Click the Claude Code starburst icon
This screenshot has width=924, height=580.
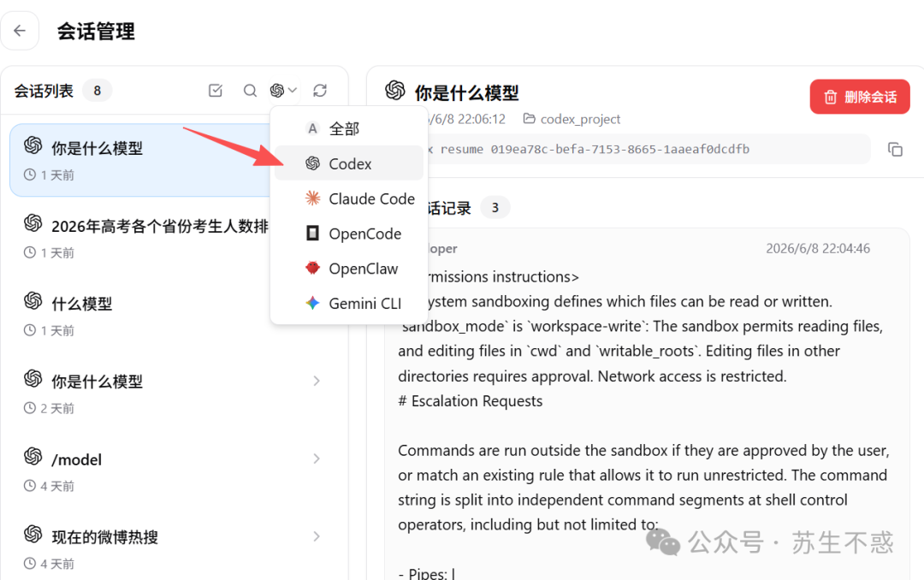[x=312, y=198]
